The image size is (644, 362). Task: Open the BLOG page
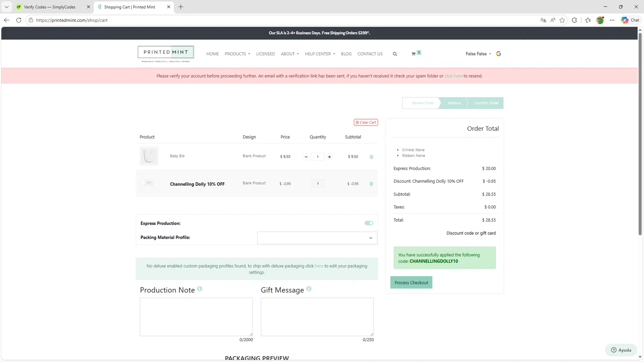click(x=346, y=54)
